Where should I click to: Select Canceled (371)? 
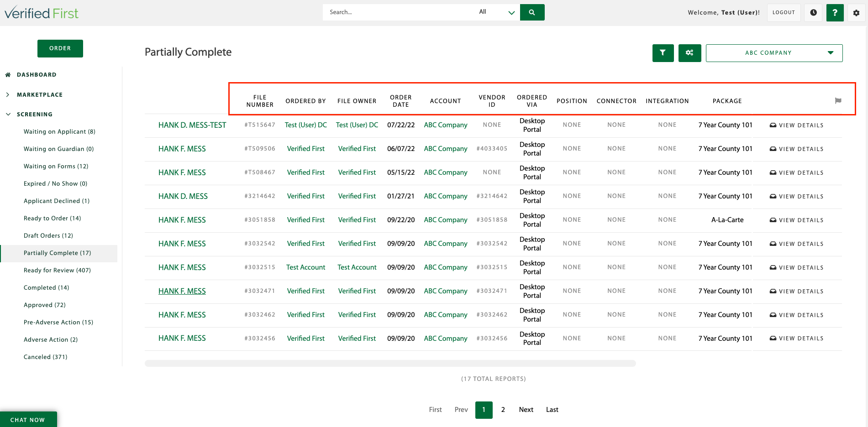[45, 357]
